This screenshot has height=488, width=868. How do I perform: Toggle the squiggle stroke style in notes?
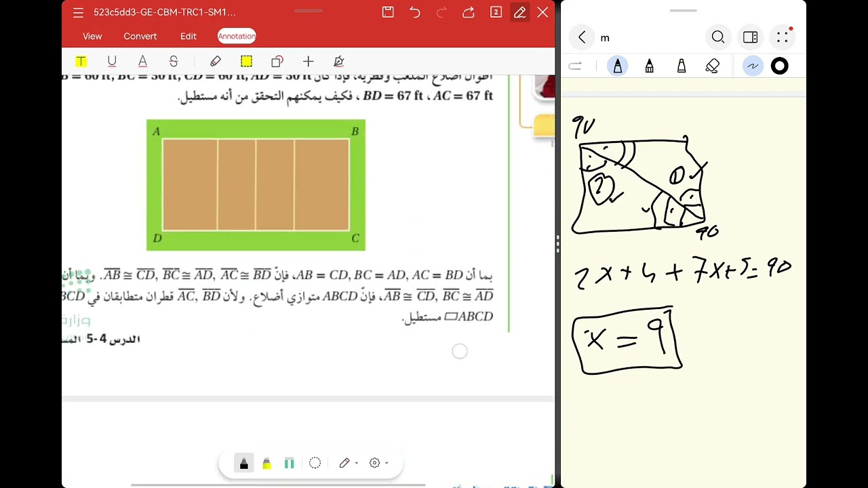click(x=753, y=66)
